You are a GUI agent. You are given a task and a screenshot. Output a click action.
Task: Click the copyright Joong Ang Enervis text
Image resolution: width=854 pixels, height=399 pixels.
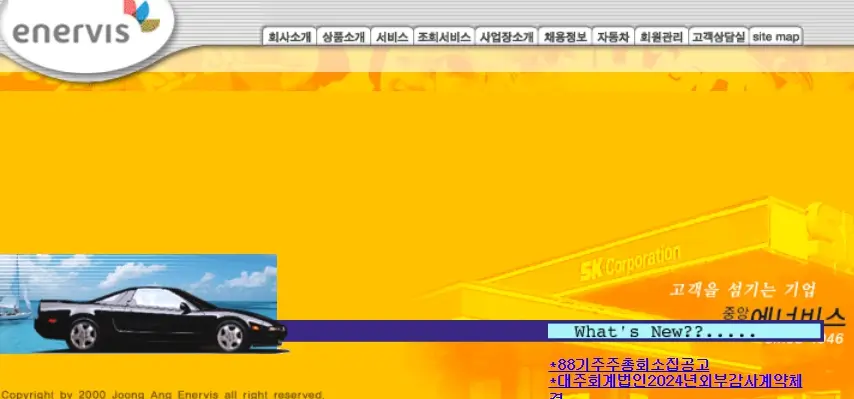(x=163, y=394)
